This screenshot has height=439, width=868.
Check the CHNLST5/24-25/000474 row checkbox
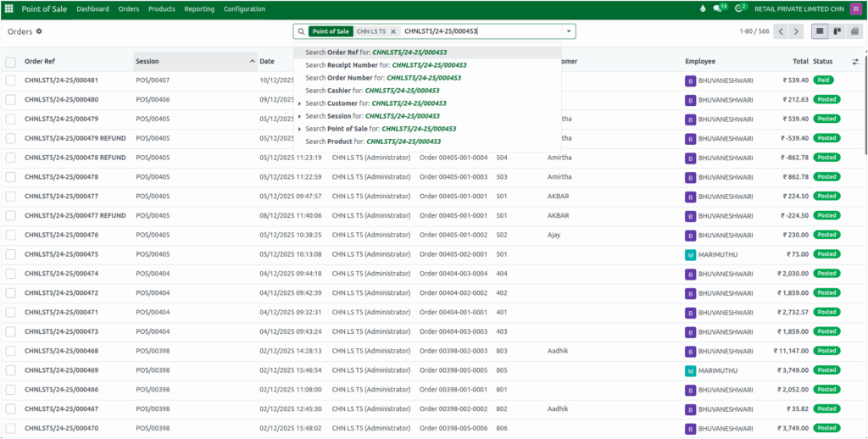11,274
